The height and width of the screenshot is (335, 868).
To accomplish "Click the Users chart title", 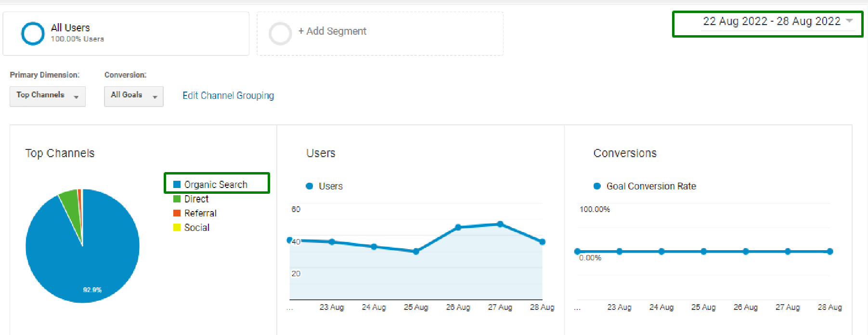I will tap(321, 153).
